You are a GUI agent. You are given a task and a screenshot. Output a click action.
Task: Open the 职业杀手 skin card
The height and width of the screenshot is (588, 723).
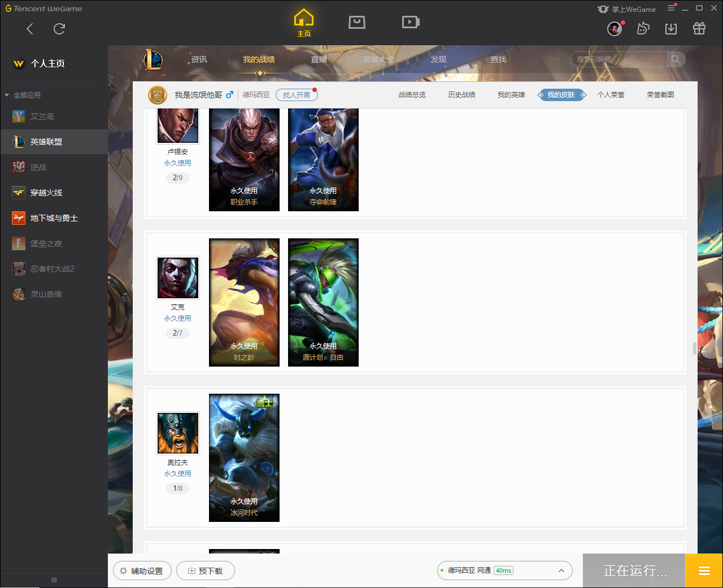(x=244, y=159)
